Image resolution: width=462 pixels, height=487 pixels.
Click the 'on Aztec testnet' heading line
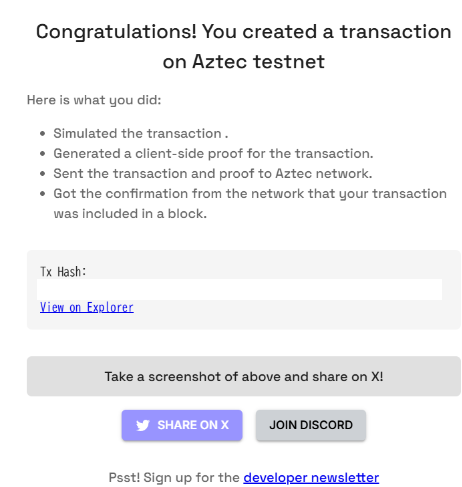pyautogui.click(x=244, y=62)
